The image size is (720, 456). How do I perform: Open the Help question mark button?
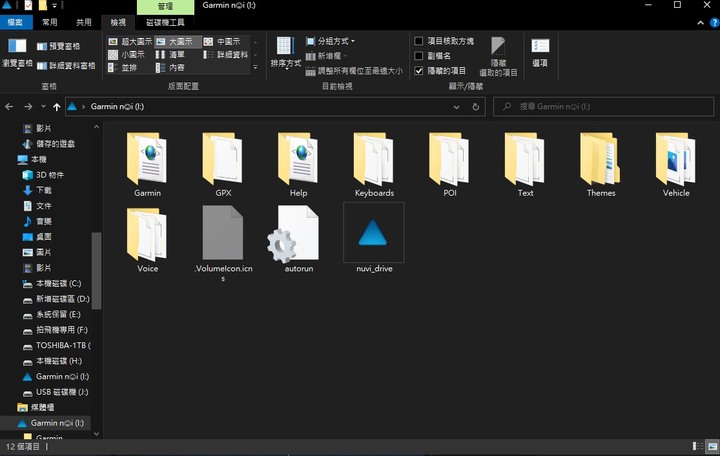coord(714,23)
